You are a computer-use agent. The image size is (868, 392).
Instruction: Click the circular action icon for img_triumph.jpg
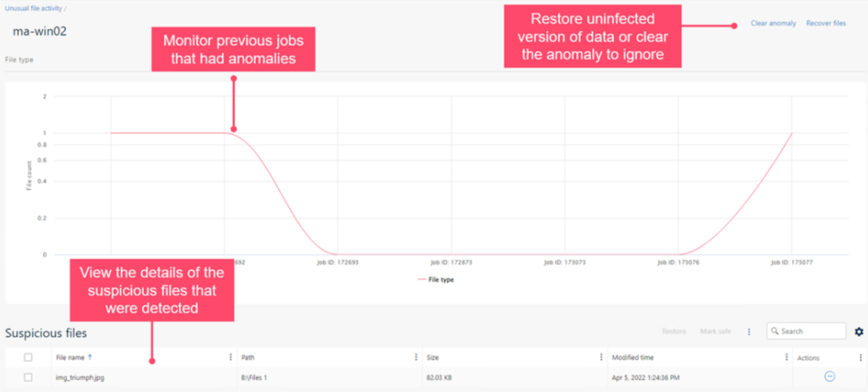[x=830, y=376]
